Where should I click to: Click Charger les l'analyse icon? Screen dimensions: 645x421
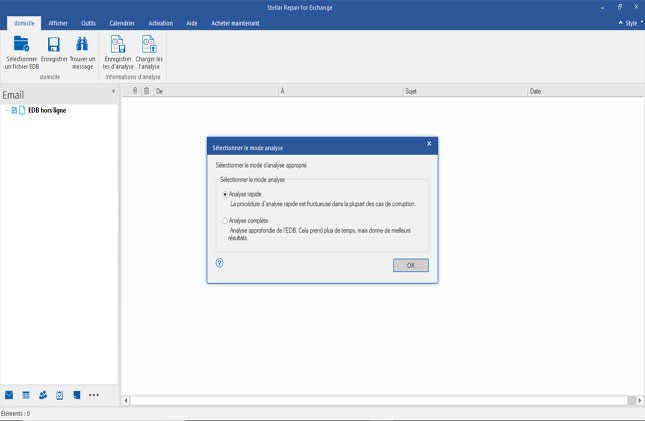(x=149, y=44)
